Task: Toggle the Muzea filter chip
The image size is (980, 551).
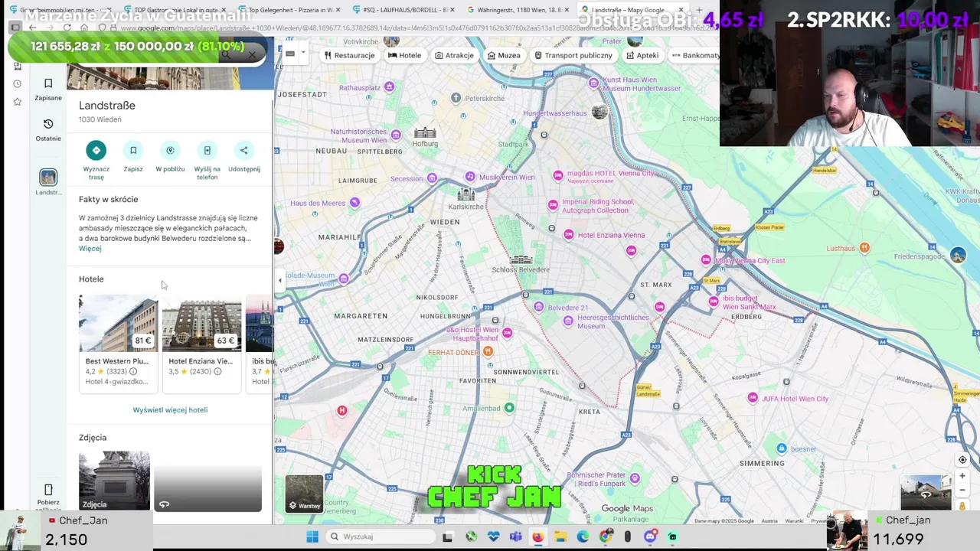Action: [504, 55]
